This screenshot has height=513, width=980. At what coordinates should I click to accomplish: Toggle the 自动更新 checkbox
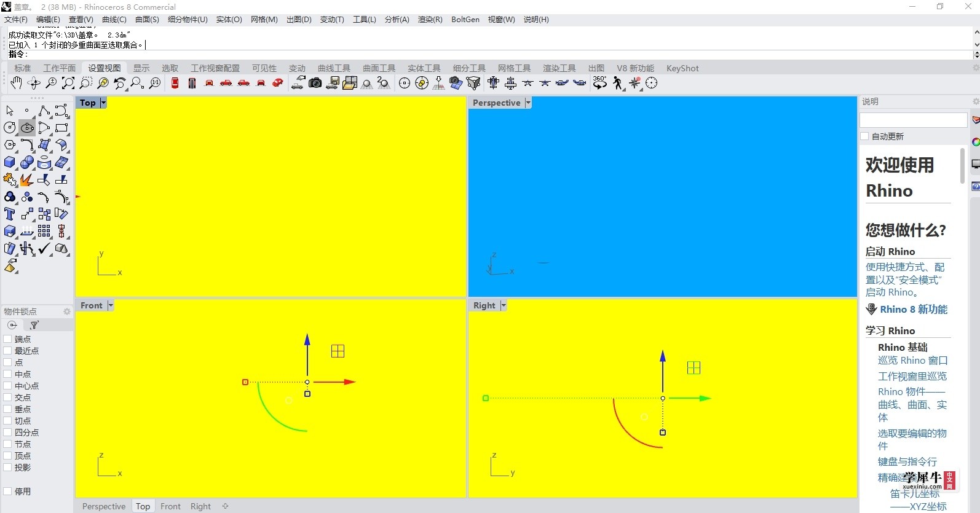(864, 136)
